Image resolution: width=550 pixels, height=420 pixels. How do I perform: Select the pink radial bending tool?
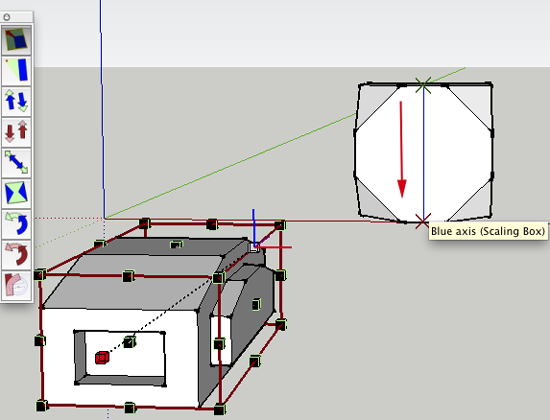[x=16, y=285]
